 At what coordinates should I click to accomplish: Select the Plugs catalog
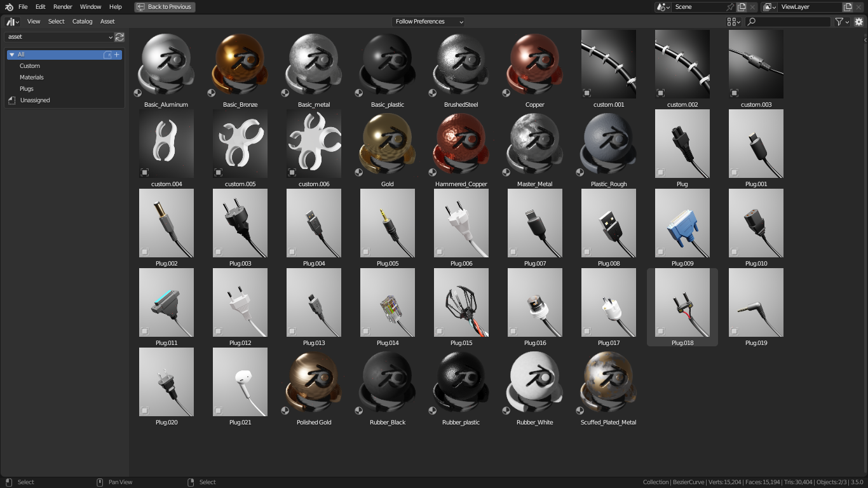coord(26,89)
